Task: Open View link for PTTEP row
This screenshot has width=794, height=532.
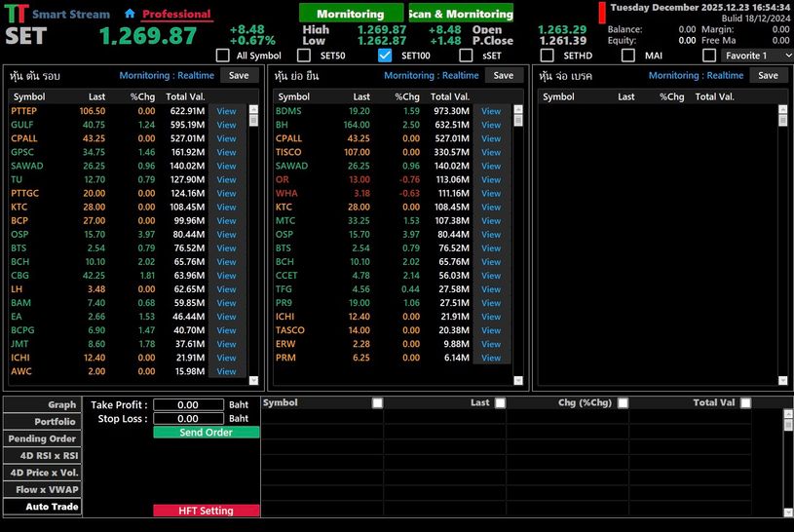Action: click(226, 111)
